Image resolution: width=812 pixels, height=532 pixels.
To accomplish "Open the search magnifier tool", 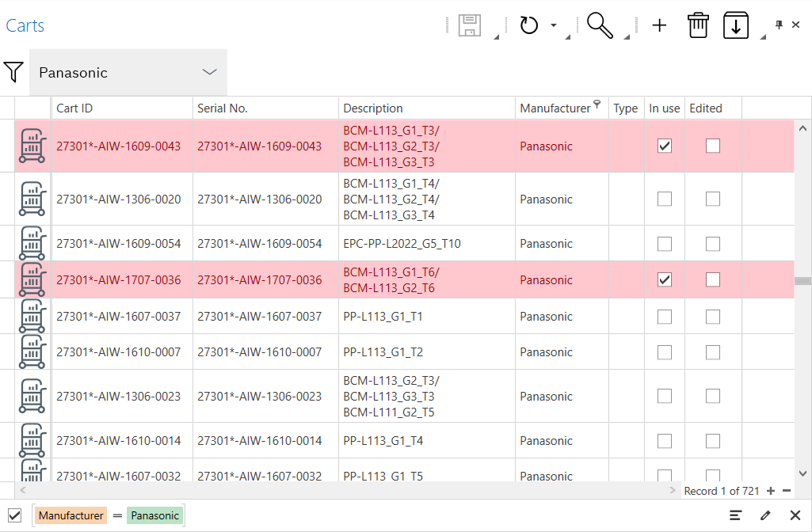I will click(600, 25).
